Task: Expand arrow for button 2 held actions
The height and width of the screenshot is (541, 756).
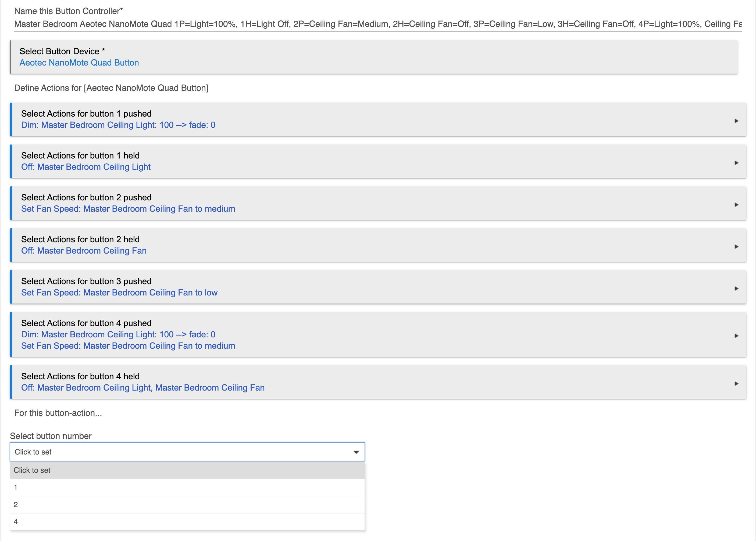Action: pos(736,247)
